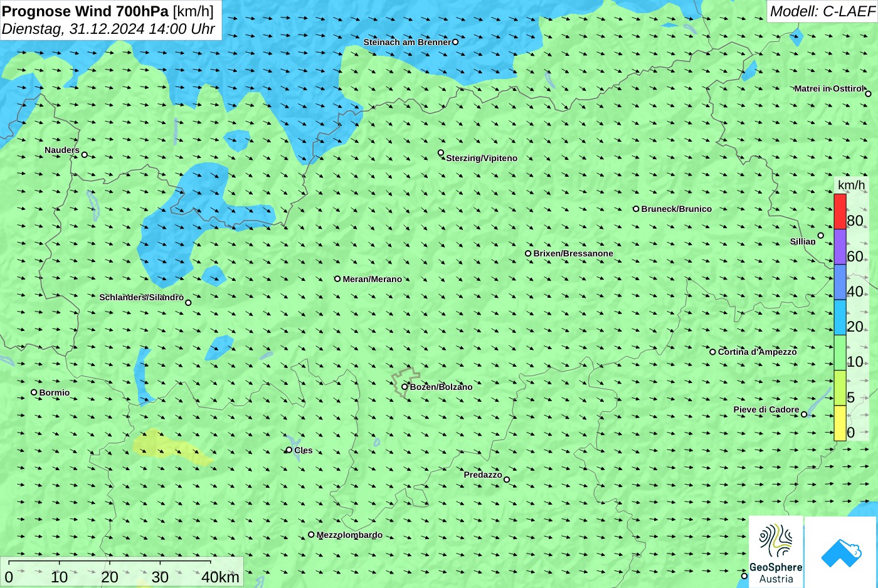The width and height of the screenshot is (878, 588).
Task: Click the Brixen/Bressanone marker circle
Action: pyautogui.click(x=528, y=254)
